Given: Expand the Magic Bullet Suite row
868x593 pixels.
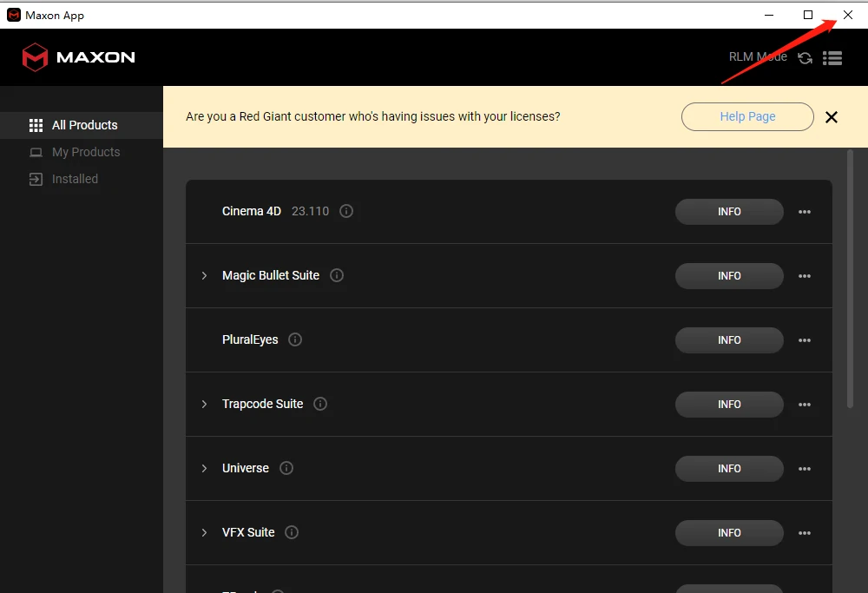Looking at the screenshot, I should (x=204, y=275).
